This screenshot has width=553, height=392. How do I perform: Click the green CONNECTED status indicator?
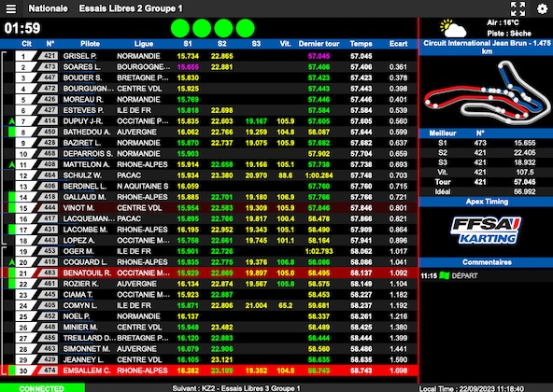tap(42, 387)
